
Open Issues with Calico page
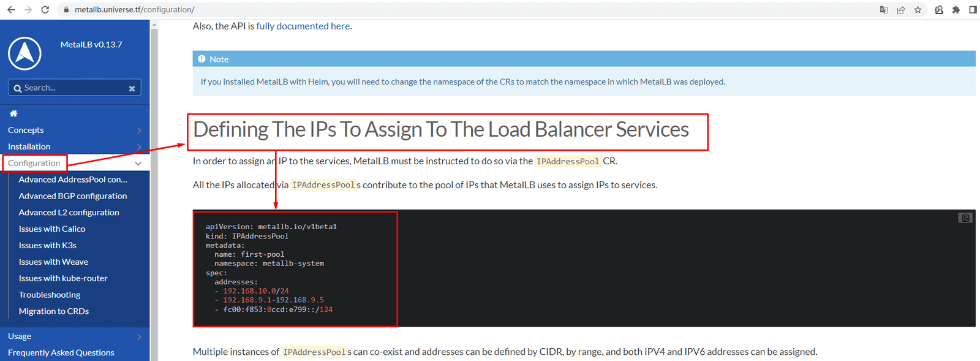[52, 229]
